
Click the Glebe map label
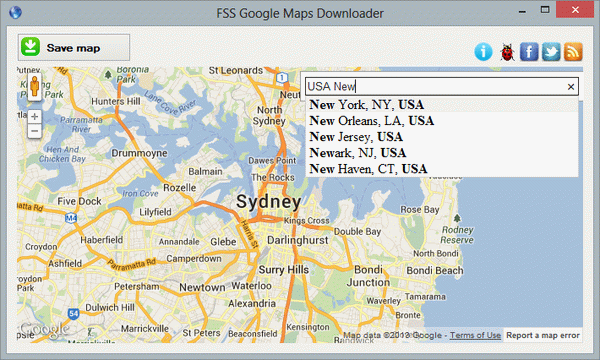pos(223,242)
